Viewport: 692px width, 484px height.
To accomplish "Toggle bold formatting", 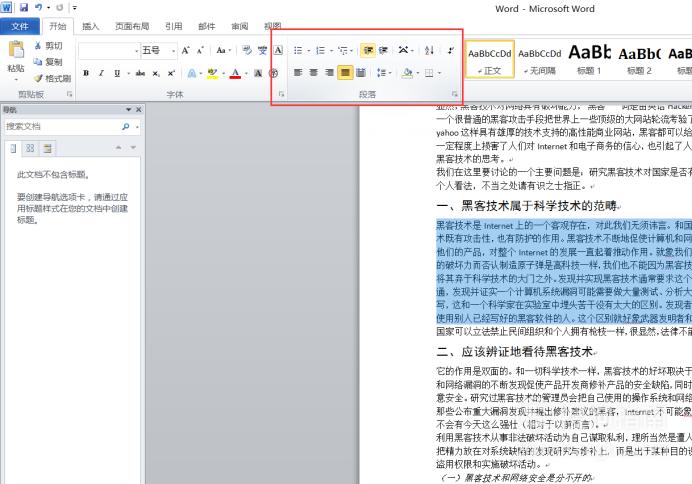I will click(86, 73).
